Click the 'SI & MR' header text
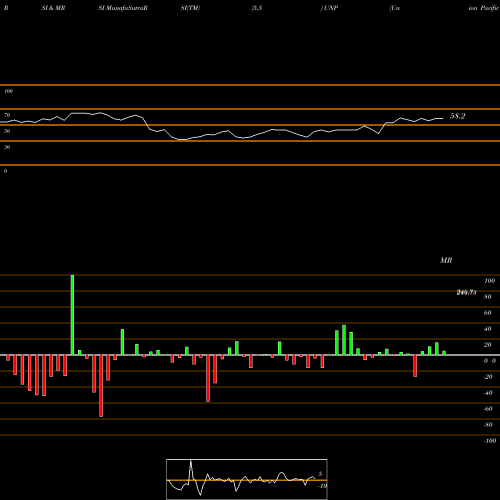The height and width of the screenshot is (500, 500). (x=53, y=8)
